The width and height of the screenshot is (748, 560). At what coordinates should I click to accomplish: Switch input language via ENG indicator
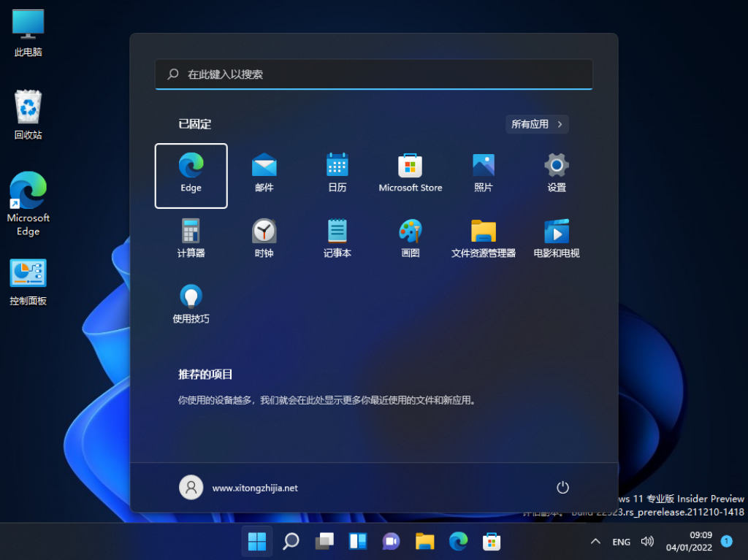620,541
